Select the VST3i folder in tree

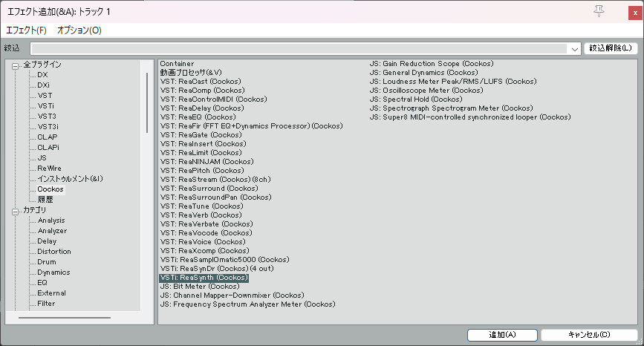pos(48,126)
